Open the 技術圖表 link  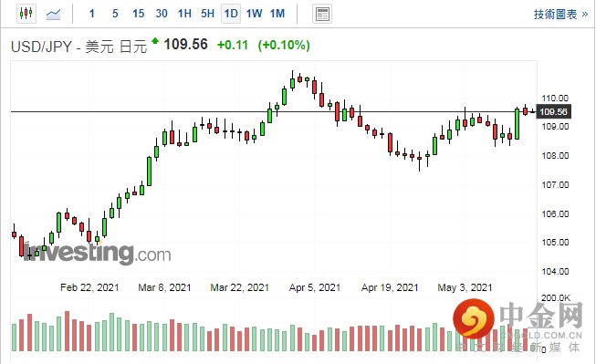[561, 15]
